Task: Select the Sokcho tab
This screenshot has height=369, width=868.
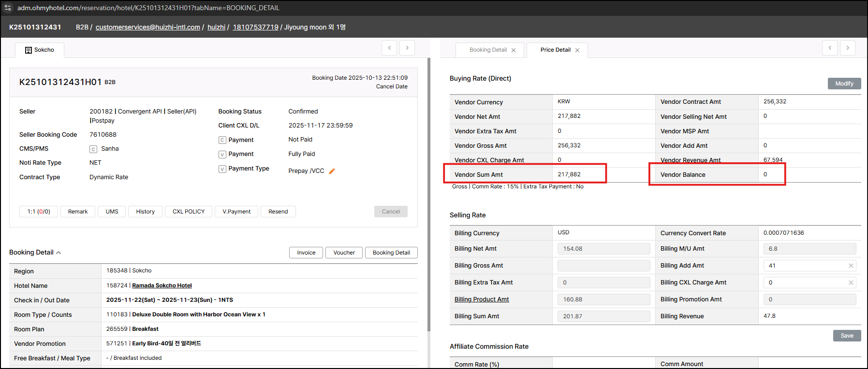Action: tap(40, 50)
